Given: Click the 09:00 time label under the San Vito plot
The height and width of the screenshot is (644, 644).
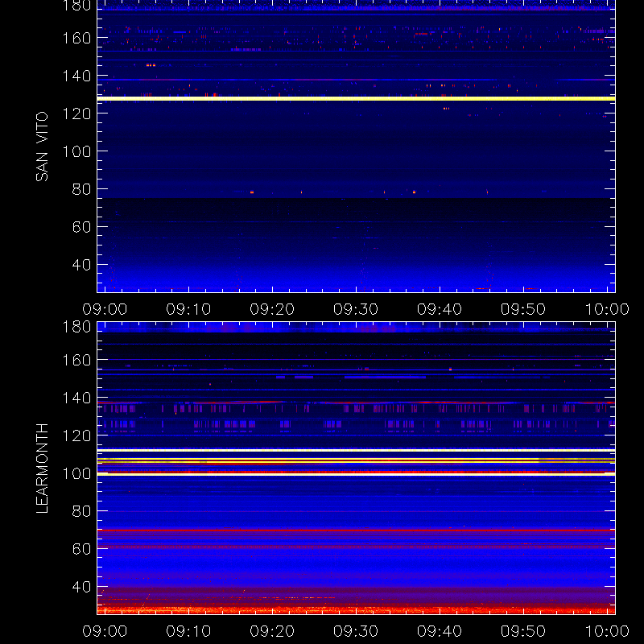Looking at the screenshot, I should coord(105,309).
